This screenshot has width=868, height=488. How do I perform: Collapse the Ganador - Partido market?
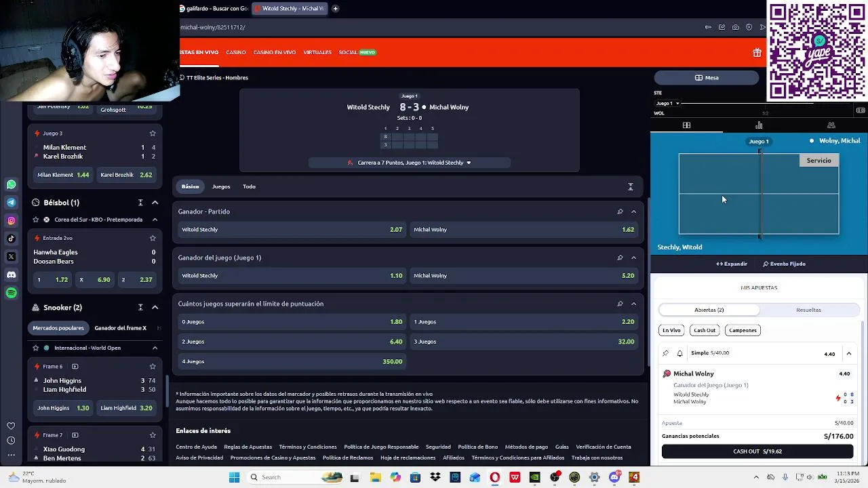pyautogui.click(x=634, y=211)
